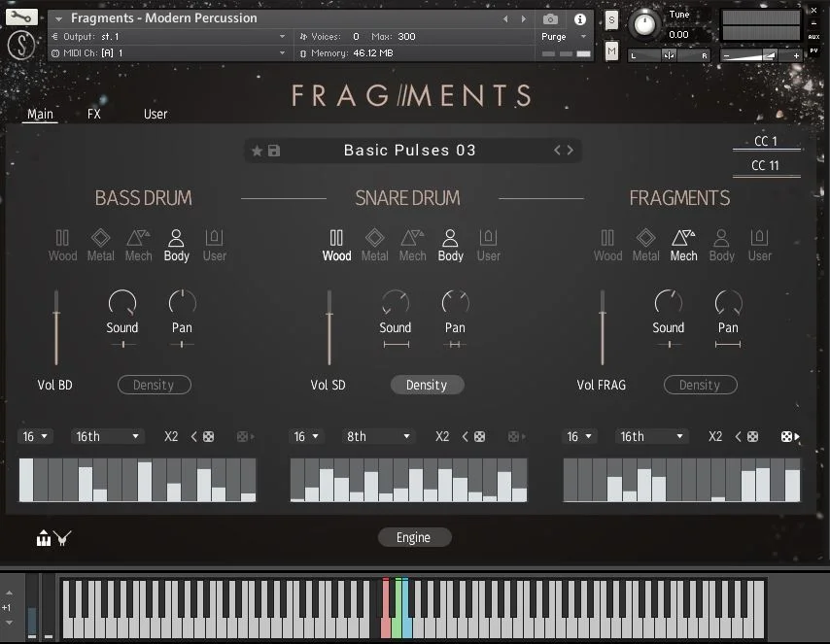
Task: Click the Basic Pulses 03 preset name
Action: [410, 151]
